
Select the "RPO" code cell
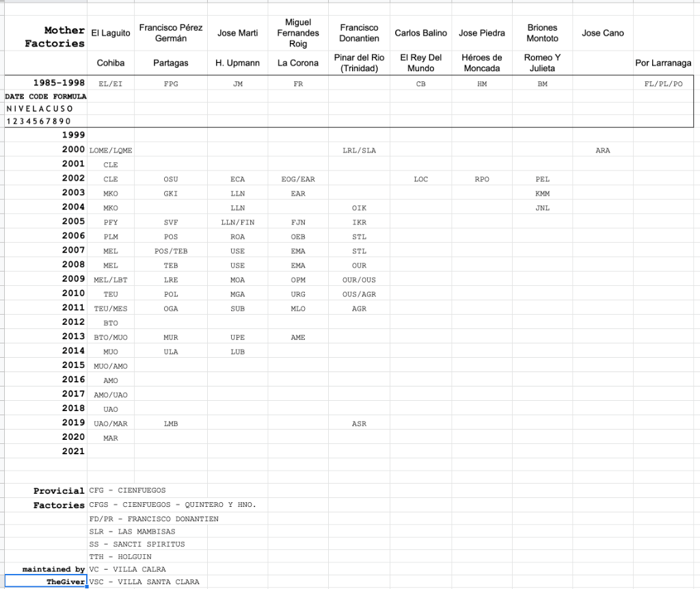coord(482,179)
